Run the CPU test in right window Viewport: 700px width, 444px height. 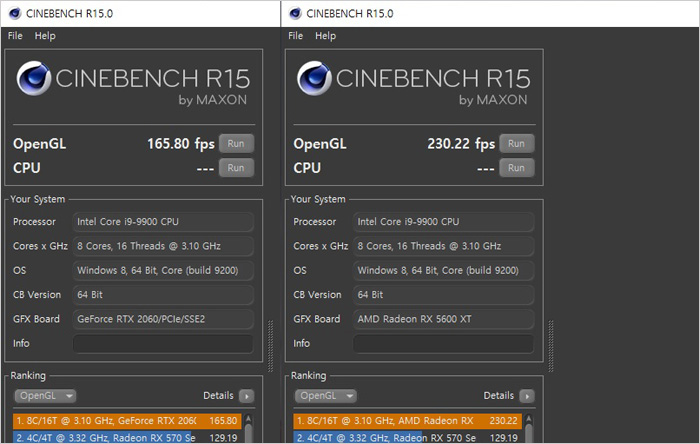[x=517, y=168]
